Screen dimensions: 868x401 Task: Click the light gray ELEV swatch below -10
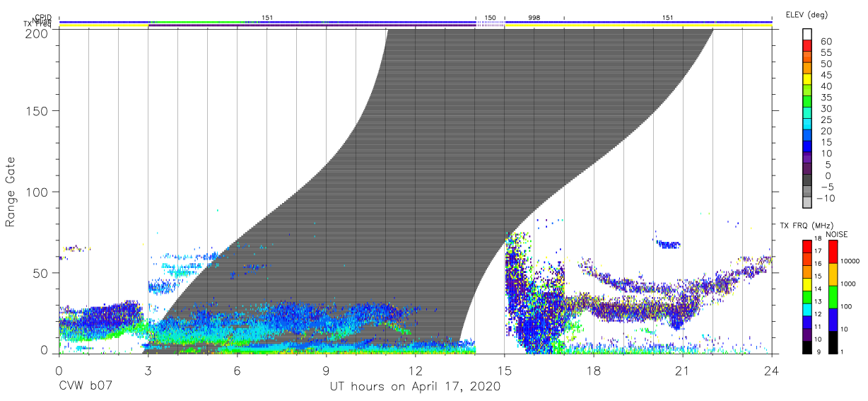[x=808, y=203]
